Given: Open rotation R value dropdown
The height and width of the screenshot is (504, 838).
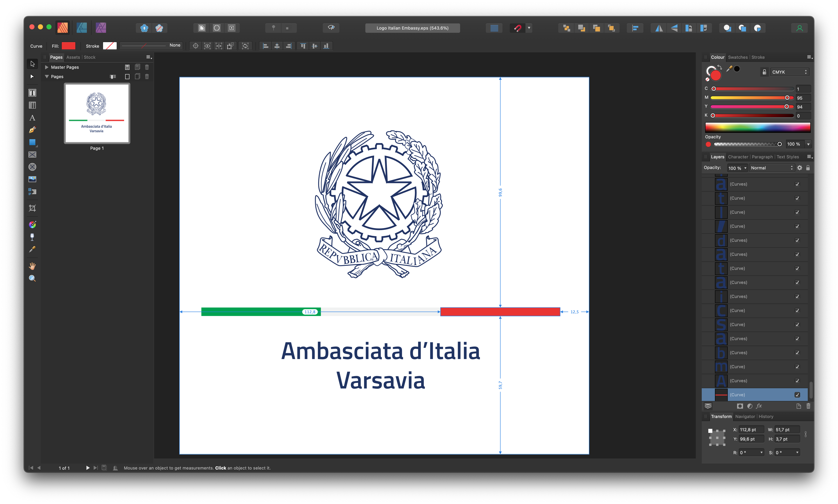Looking at the screenshot, I should click(761, 453).
